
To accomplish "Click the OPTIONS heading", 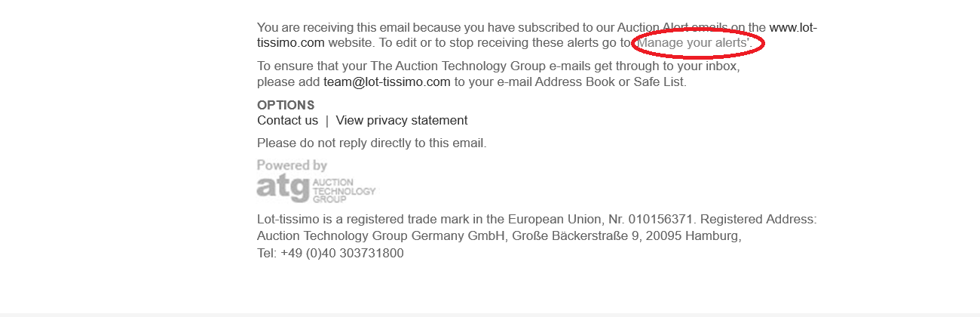I will [x=286, y=105].
